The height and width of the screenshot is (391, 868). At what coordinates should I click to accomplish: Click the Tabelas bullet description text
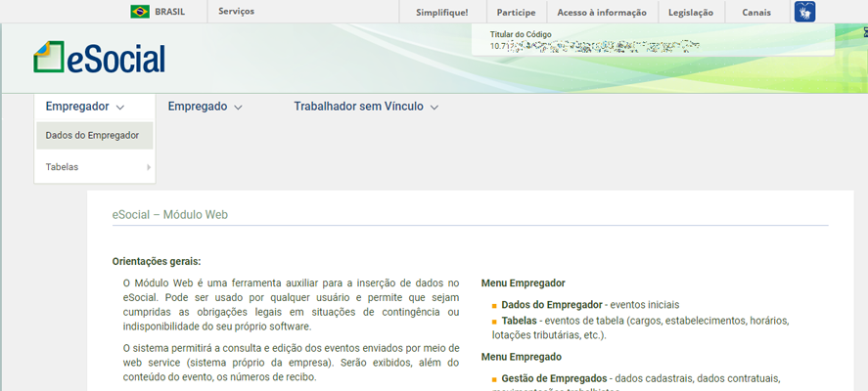tap(641, 328)
